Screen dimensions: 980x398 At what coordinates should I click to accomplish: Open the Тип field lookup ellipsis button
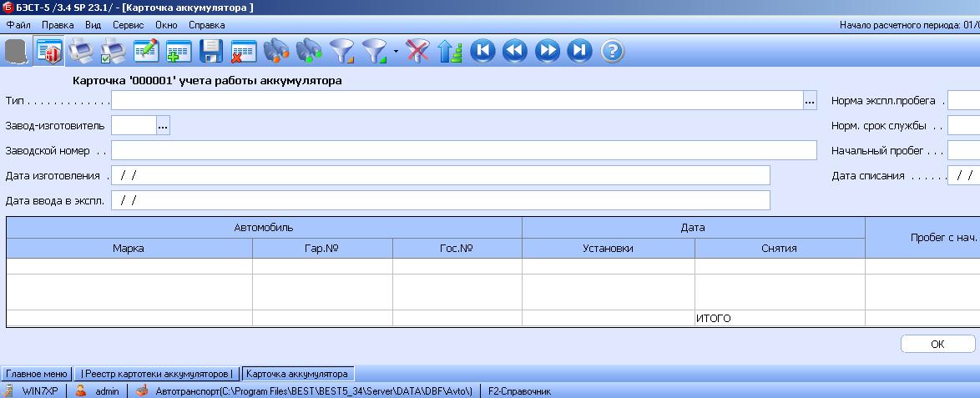pos(810,101)
